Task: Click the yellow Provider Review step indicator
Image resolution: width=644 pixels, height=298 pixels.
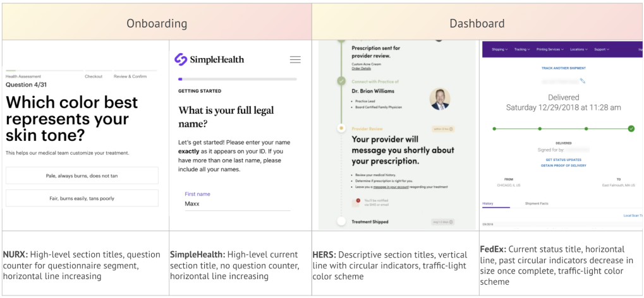Action: 341,128
